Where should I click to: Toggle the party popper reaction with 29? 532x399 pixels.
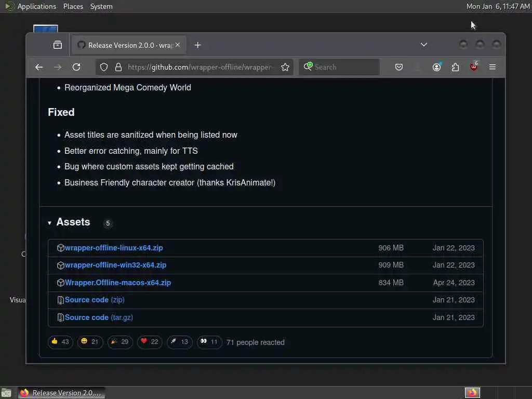click(x=120, y=342)
